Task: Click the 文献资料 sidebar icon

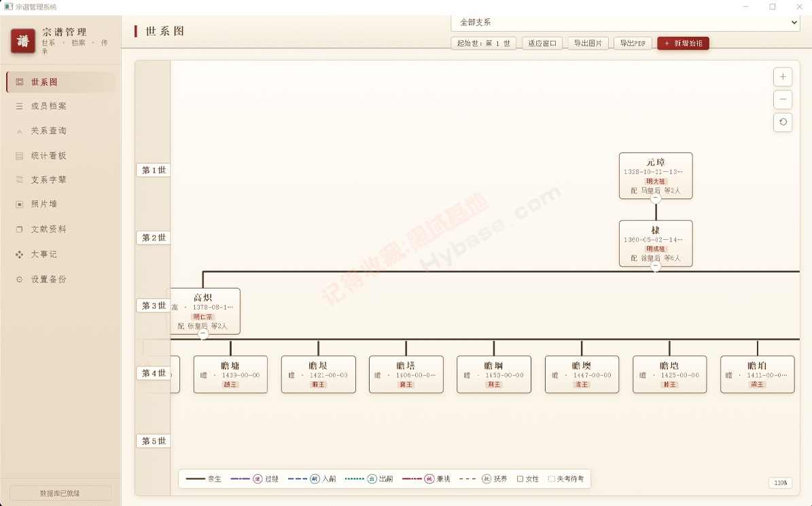Action: coord(20,229)
